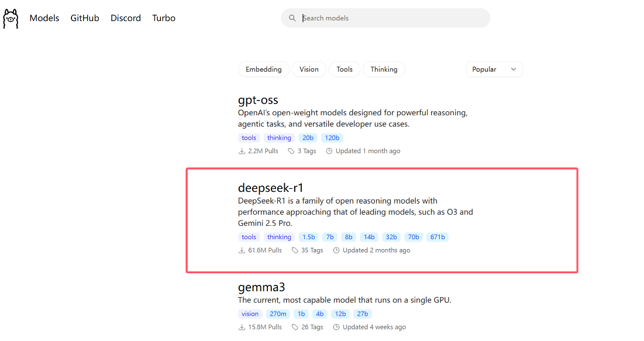Go to the GitHub nav link
Image resolution: width=644 pixels, height=341 pixels.
(85, 18)
